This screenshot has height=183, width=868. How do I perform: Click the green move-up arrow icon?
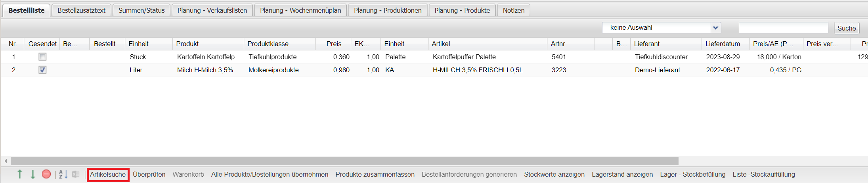click(x=20, y=174)
